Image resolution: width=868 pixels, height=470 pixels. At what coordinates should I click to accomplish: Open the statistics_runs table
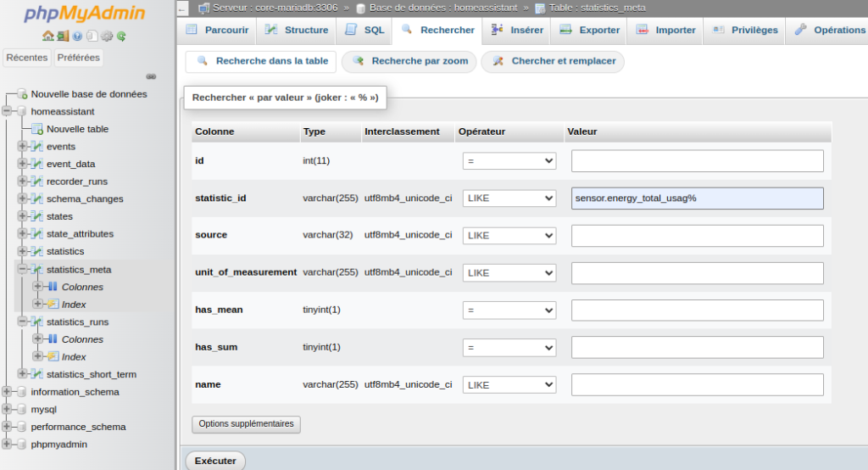[77, 322]
